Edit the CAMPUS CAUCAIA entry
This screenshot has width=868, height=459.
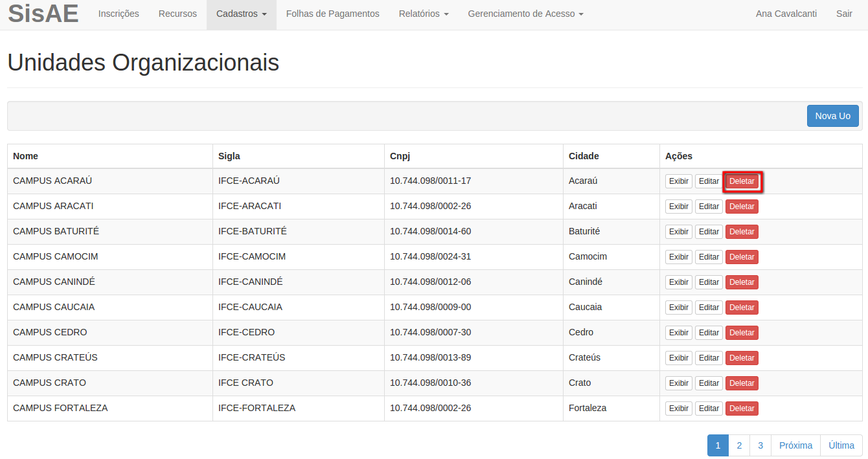(709, 308)
